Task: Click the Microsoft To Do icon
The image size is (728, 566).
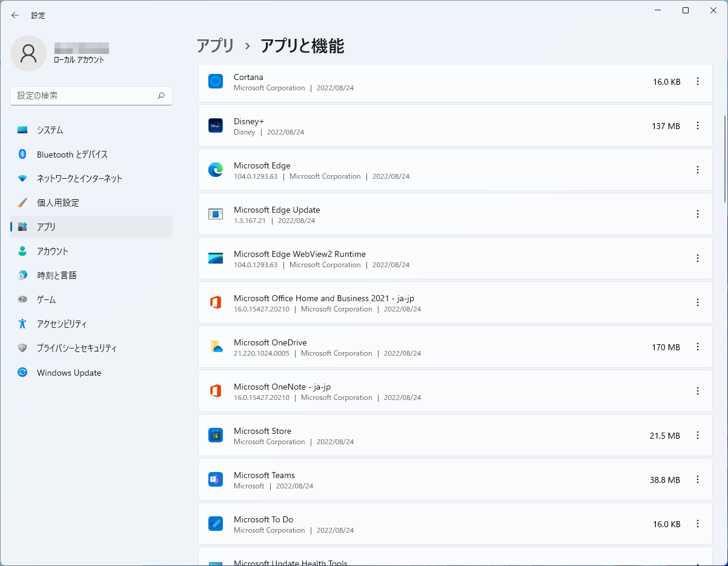Action: (x=216, y=524)
